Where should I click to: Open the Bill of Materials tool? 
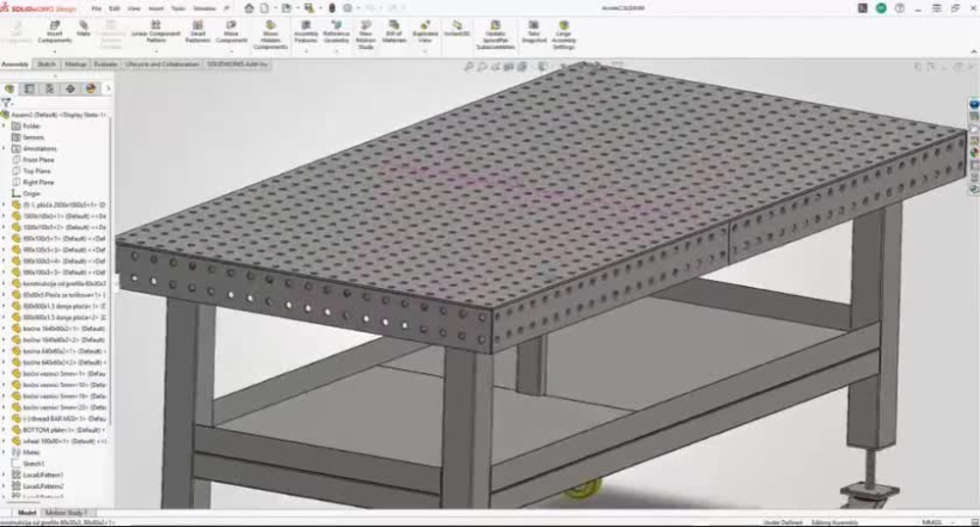394,32
